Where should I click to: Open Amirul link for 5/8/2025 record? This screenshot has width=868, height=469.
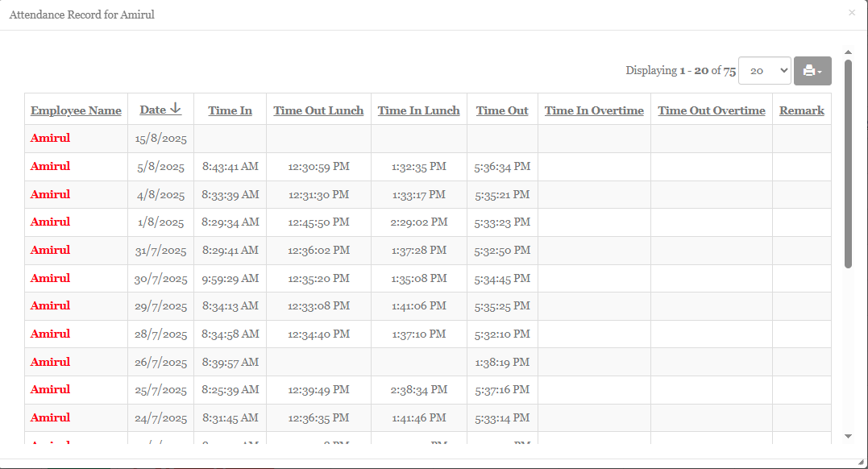(50, 166)
